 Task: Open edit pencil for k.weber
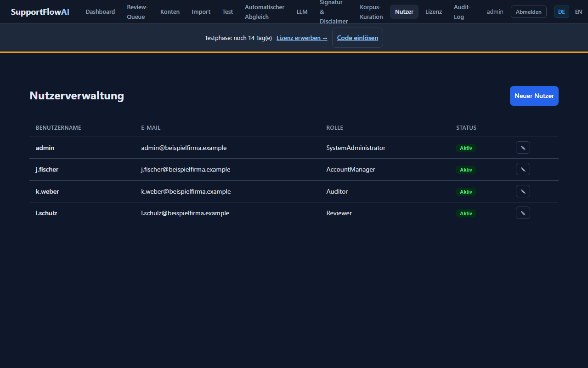pyautogui.click(x=523, y=191)
